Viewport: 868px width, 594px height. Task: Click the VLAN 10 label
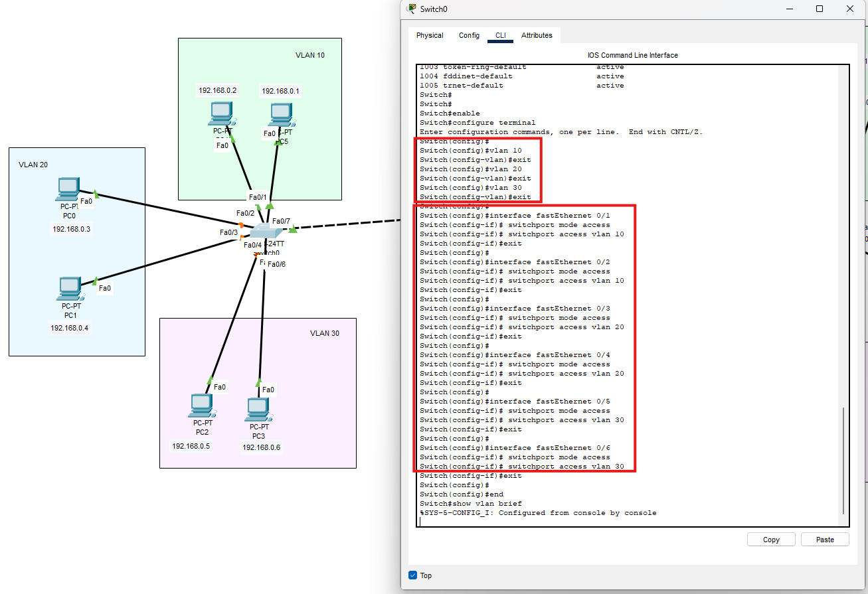click(x=310, y=55)
